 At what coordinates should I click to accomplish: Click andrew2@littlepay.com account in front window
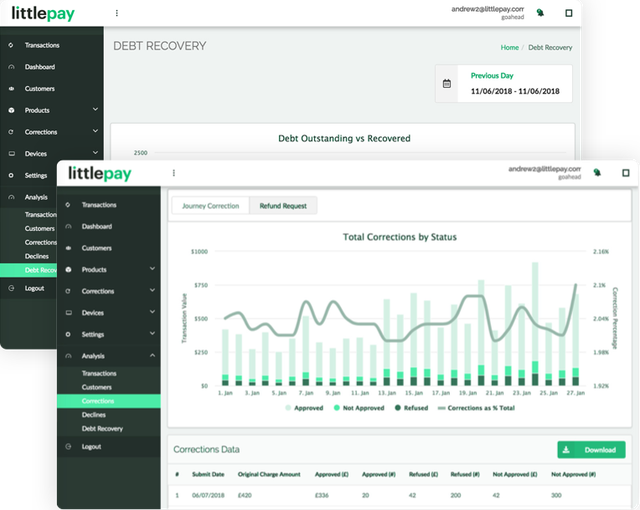tap(544, 169)
